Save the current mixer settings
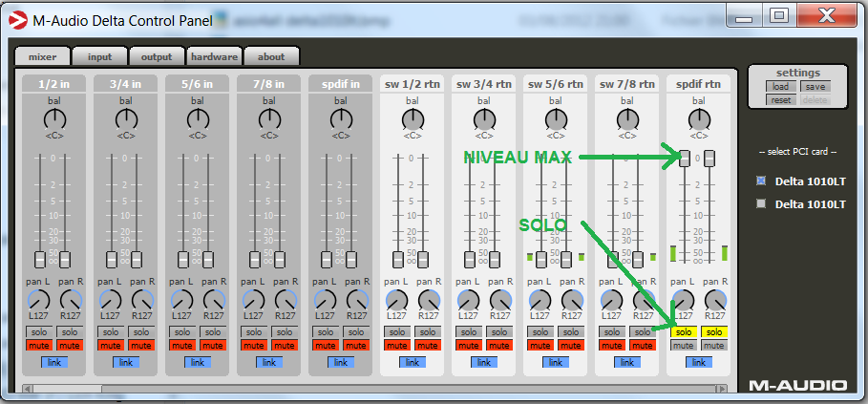Viewport: 868px width, 404px height. click(815, 87)
